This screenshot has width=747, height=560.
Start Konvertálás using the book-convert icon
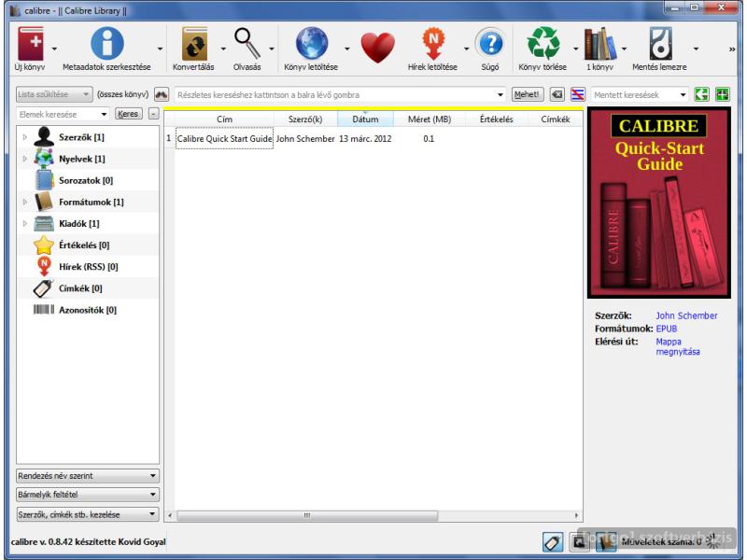194,44
